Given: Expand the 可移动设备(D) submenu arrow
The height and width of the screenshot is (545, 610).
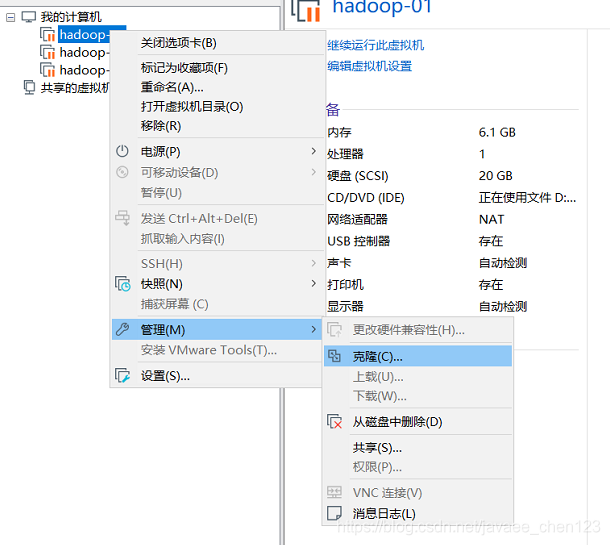Looking at the screenshot, I should [314, 172].
